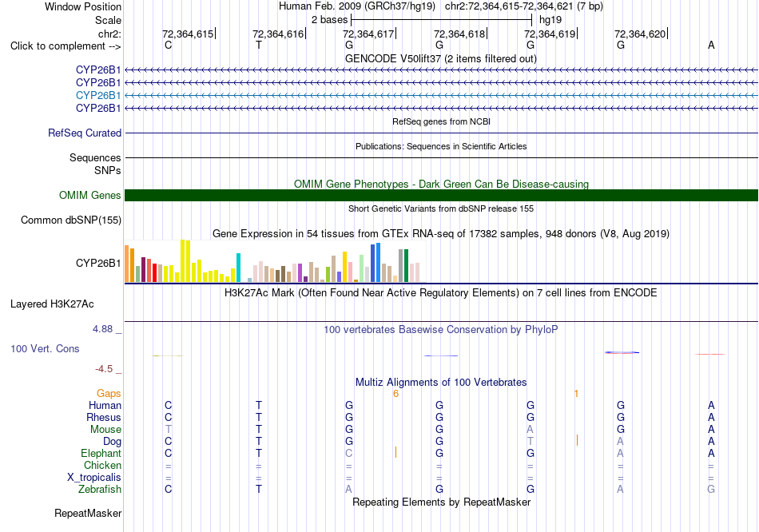Image resolution: width=759 pixels, height=532 pixels.
Task: Select position label 72,364,615 in ruler
Action: pos(187,34)
